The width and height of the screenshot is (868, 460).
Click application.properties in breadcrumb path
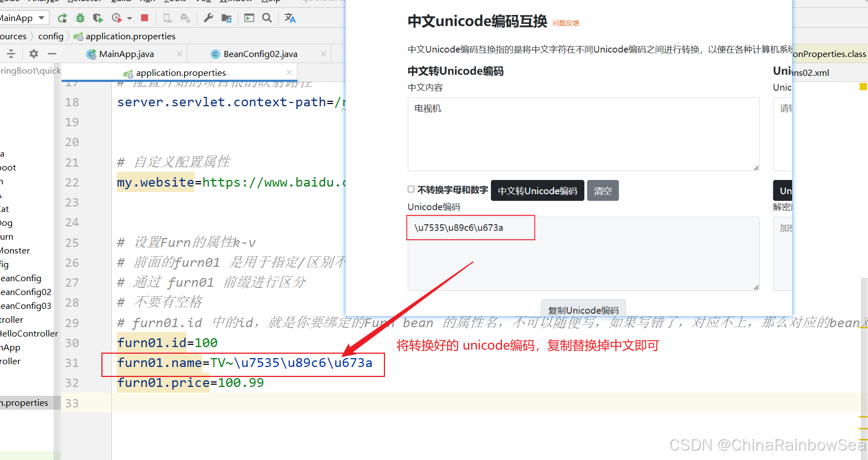(x=131, y=36)
